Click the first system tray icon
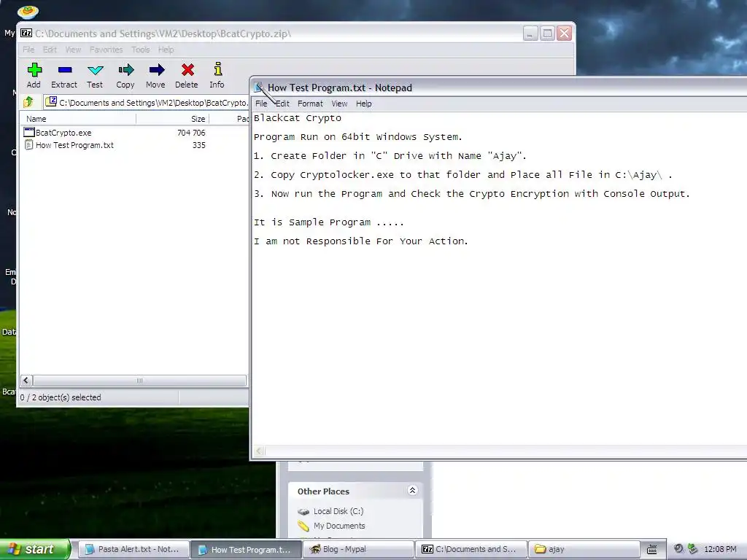Image resolution: width=747 pixels, height=560 pixels. [x=678, y=549]
